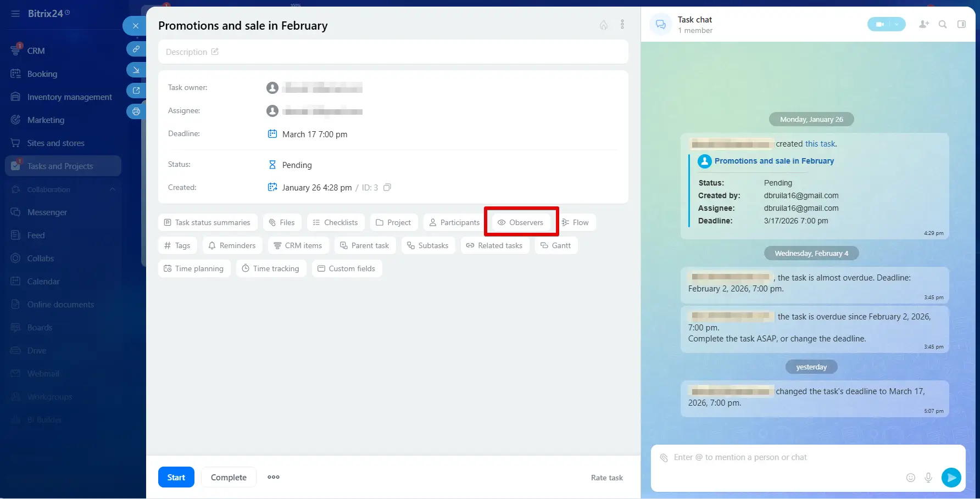Screen dimensions: 980x499
Task: Collapse the Collaboration section in sidebar
Action: click(x=113, y=189)
